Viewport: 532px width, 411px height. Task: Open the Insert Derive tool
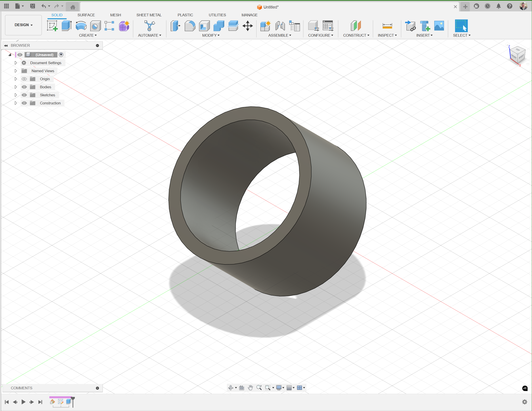(410, 26)
